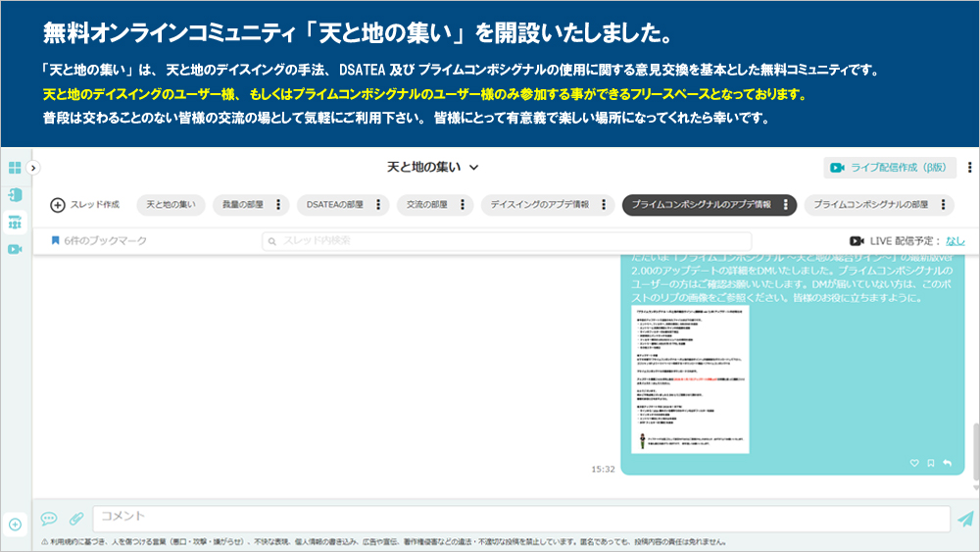
Task: Click the paperclip attachment icon
Action: point(75,519)
